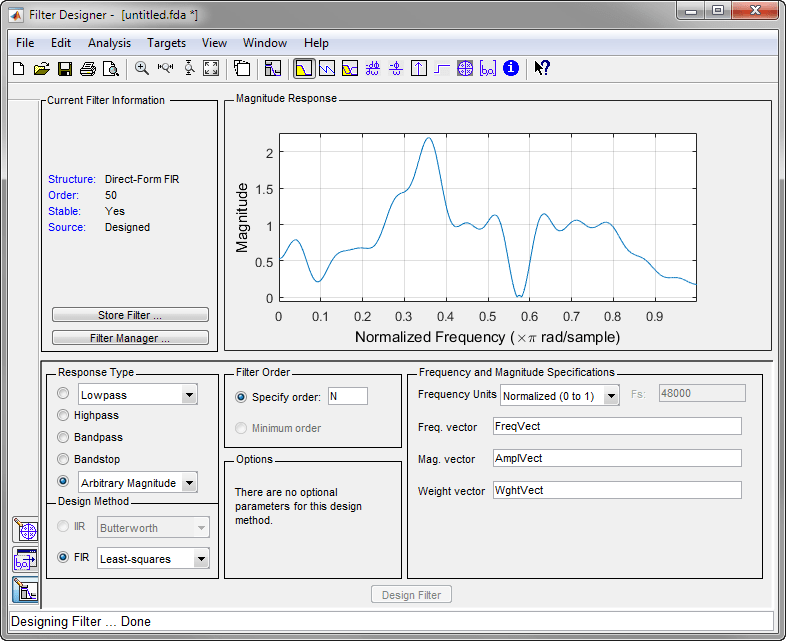Open the Filter Manager button
The image size is (786, 641).
coord(130,338)
